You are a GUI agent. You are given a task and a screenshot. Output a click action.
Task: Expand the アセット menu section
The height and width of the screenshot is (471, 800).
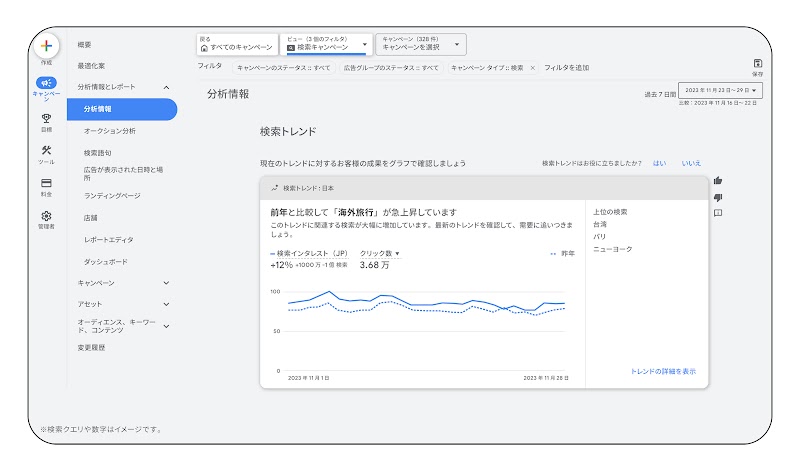click(166, 304)
